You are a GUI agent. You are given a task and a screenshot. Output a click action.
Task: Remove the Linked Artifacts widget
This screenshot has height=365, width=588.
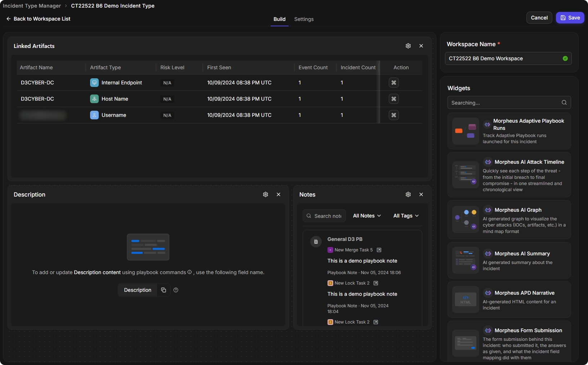421,46
